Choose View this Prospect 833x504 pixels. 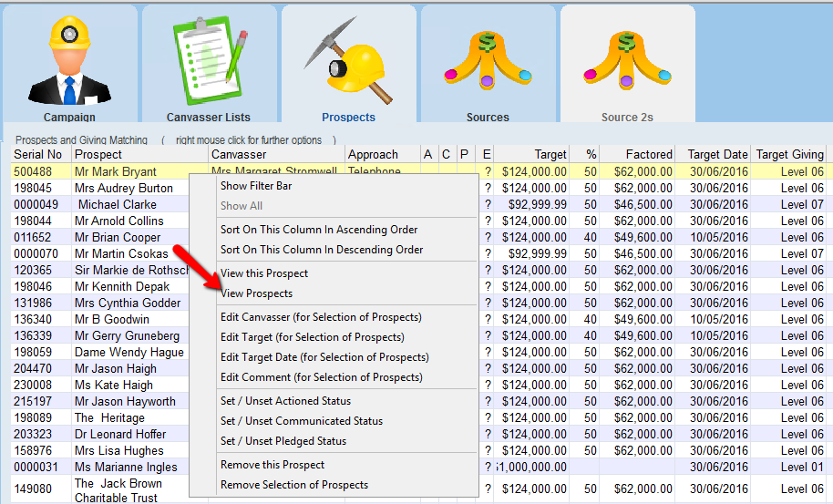pyautogui.click(x=264, y=273)
